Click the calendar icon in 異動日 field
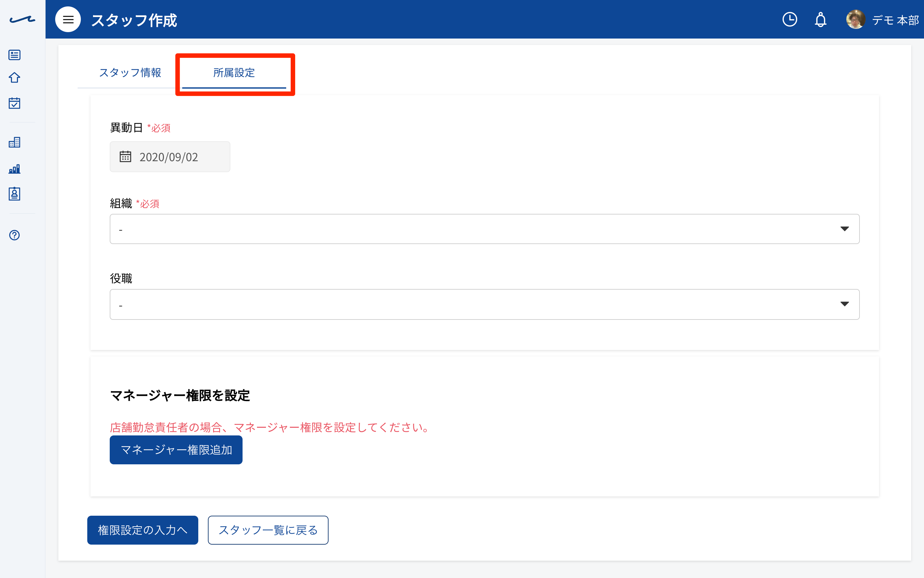 (x=125, y=156)
